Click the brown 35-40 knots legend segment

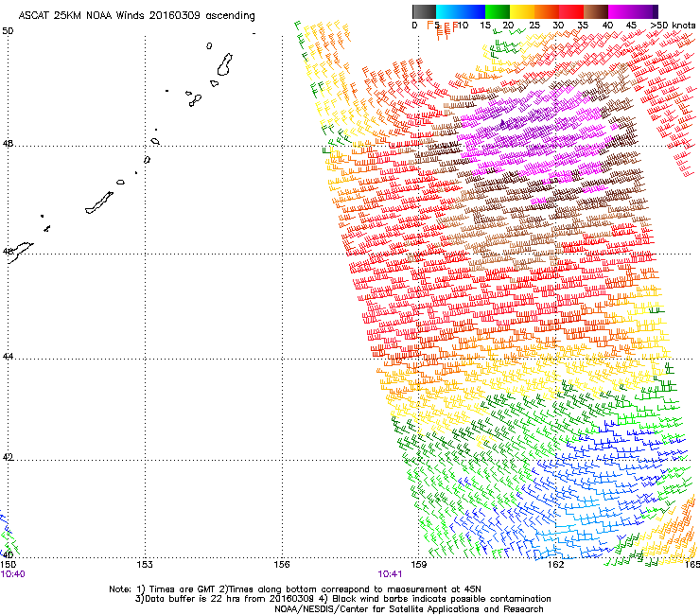click(596, 11)
